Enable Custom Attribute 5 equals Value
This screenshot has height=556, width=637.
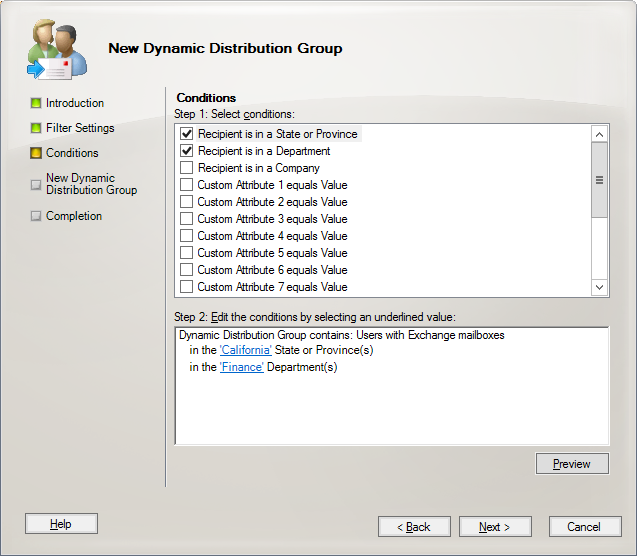click(x=186, y=253)
